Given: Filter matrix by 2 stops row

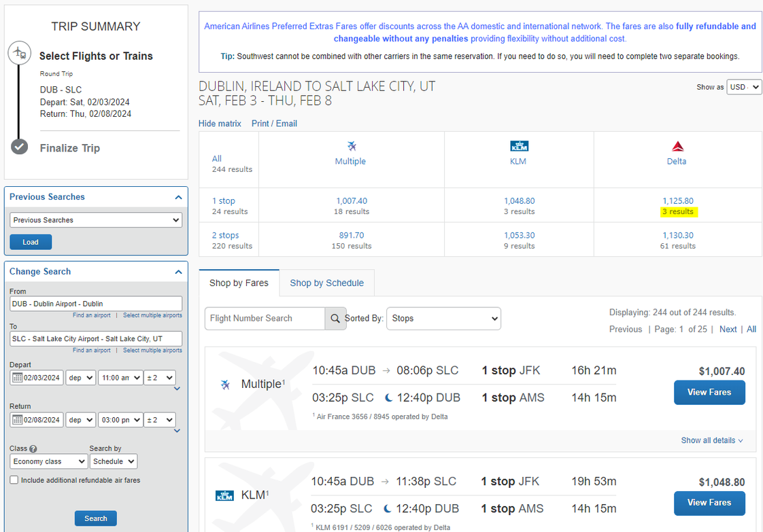Looking at the screenshot, I should click(x=225, y=235).
